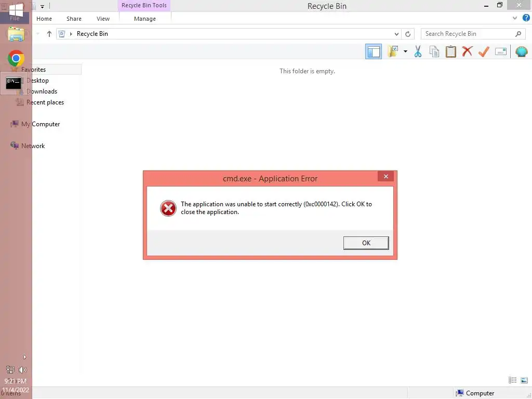Screen dimensions: 532x399
Task: Click OK in the cmd.exe error dialog
Action: (x=366, y=243)
